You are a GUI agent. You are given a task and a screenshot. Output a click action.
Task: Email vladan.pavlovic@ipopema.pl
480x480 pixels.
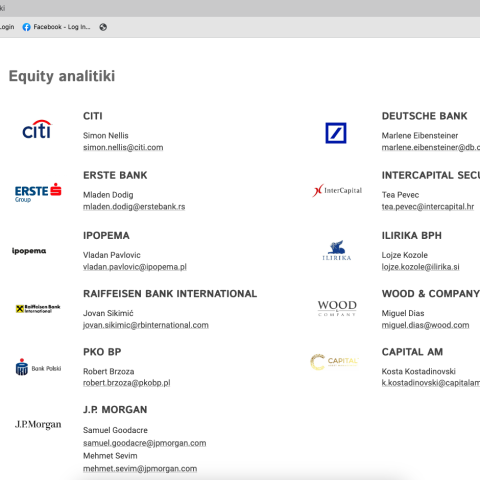135,267
